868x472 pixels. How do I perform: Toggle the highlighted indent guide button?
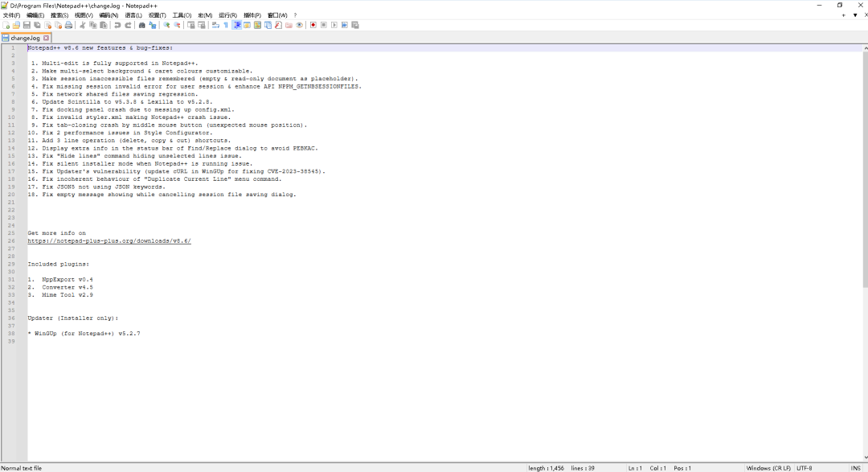pos(237,25)
